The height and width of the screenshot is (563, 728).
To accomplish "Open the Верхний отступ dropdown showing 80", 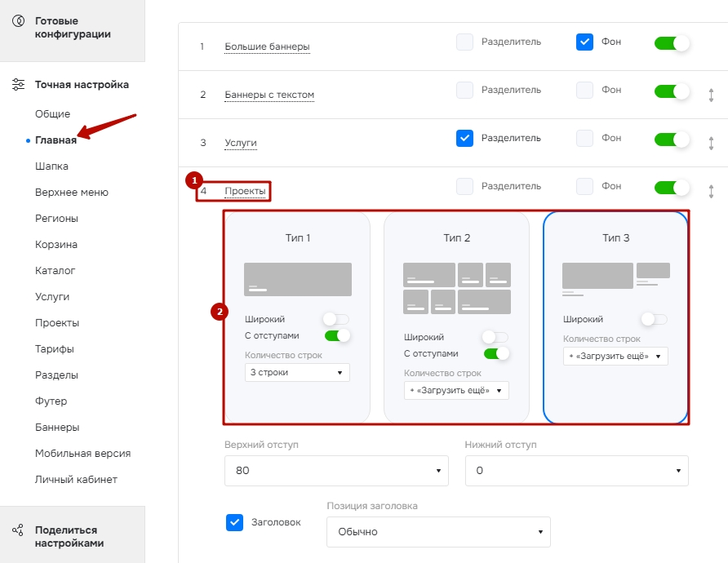I will (336, 471).
